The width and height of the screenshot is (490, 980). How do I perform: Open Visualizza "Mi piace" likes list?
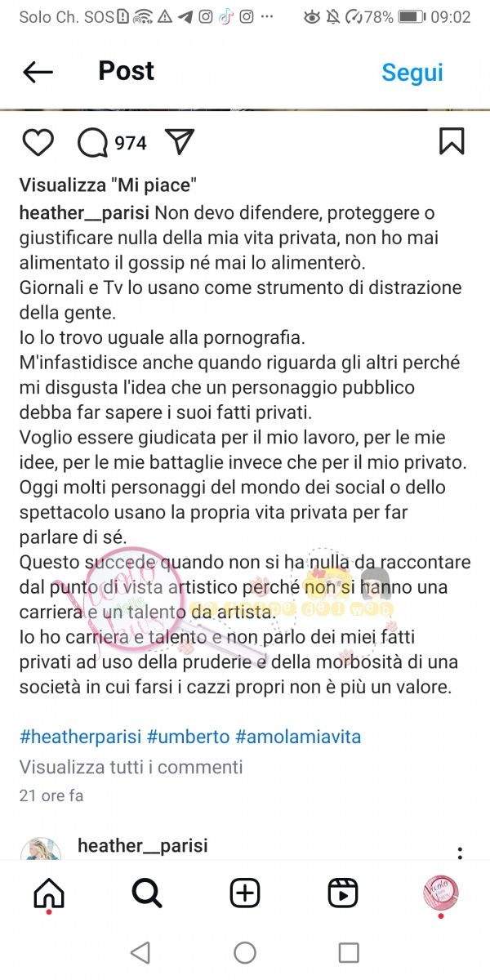[108, 185]
